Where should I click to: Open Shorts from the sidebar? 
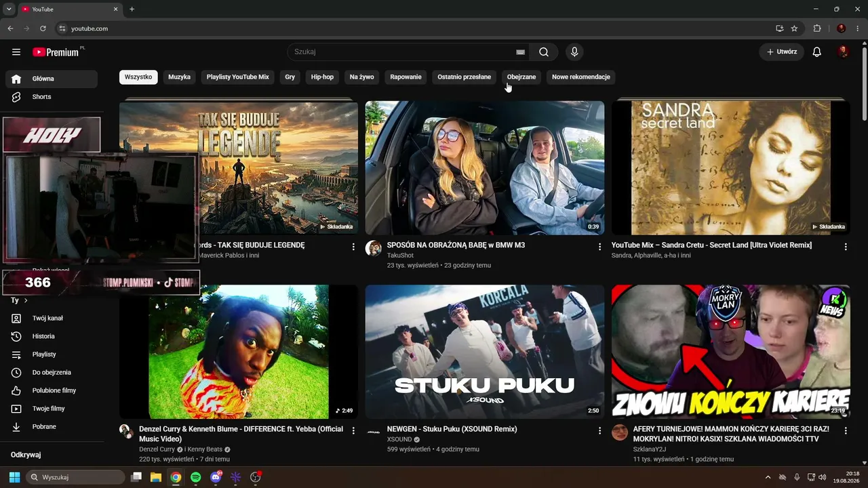52,97
